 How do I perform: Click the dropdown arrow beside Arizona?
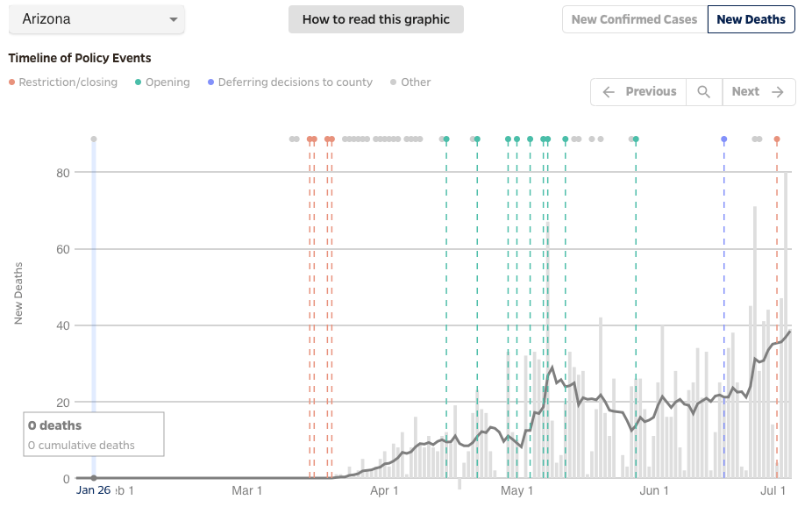point(174,19)
